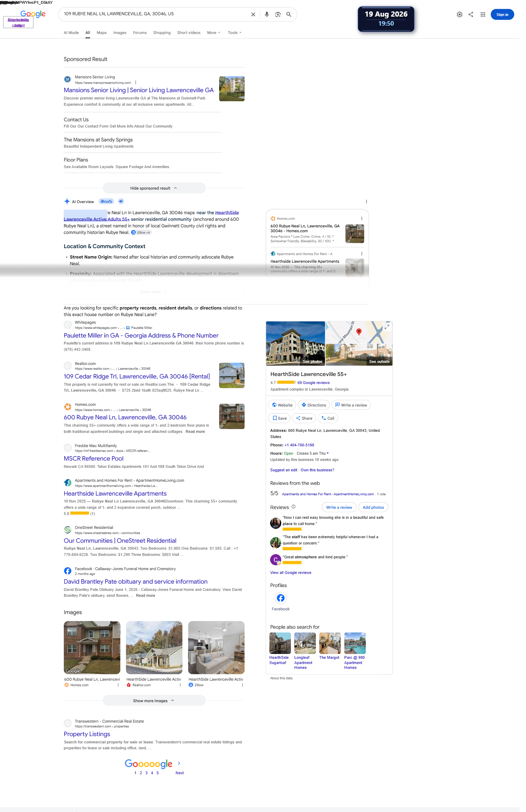Start voice search with the microphone icon
The height and width of the screenshot is (812, 526).
(x=267, y=15)
